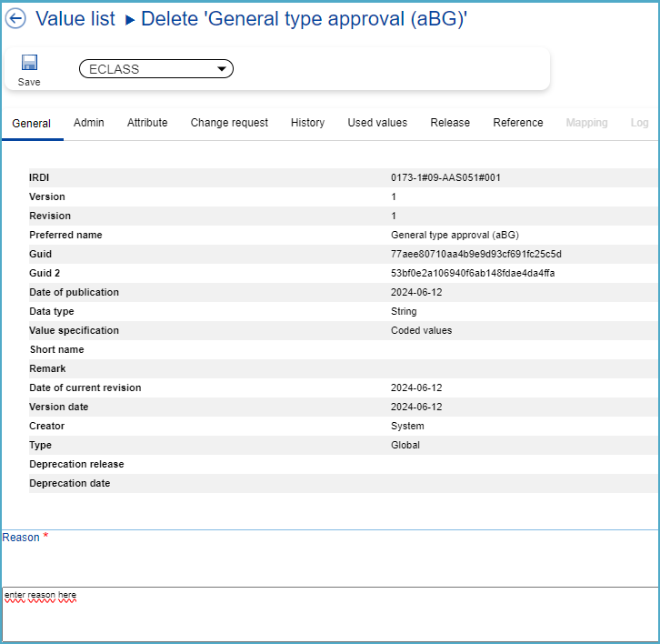View the History tab

click(x=307, y=123)
